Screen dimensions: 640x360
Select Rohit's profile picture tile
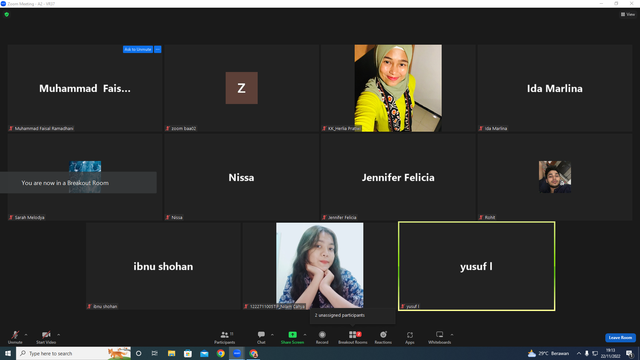click(x=555, y=177)
